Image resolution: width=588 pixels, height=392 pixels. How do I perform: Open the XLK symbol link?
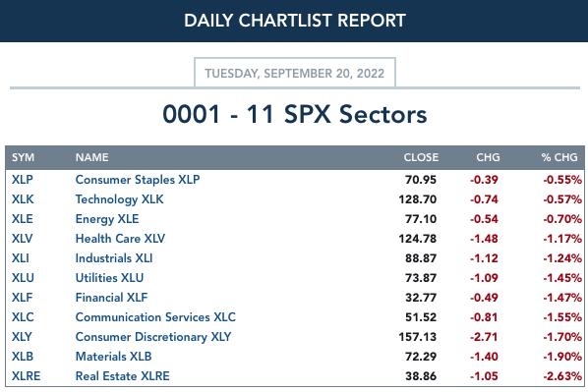pos(23,199)
